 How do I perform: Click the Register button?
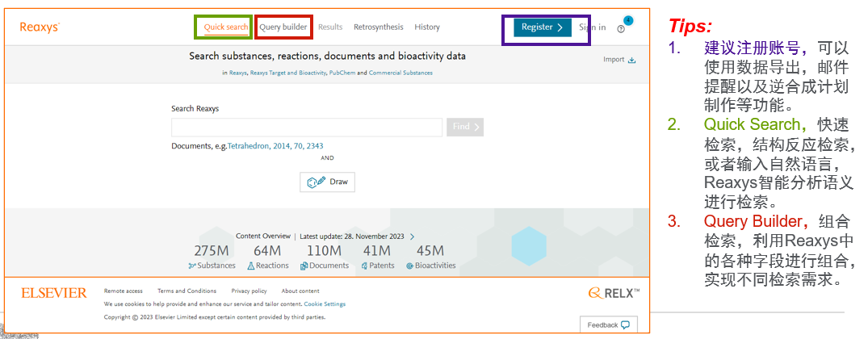543,27
